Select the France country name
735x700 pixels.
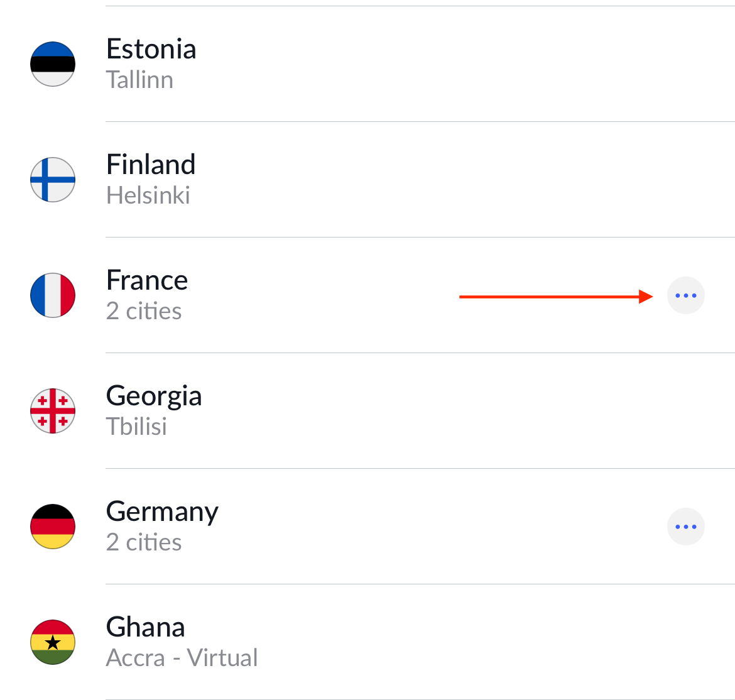click(x=147, y=280)
